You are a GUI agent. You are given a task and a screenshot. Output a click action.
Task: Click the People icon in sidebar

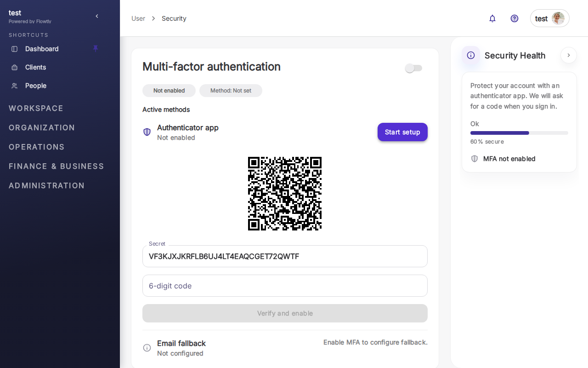point(15,86)
